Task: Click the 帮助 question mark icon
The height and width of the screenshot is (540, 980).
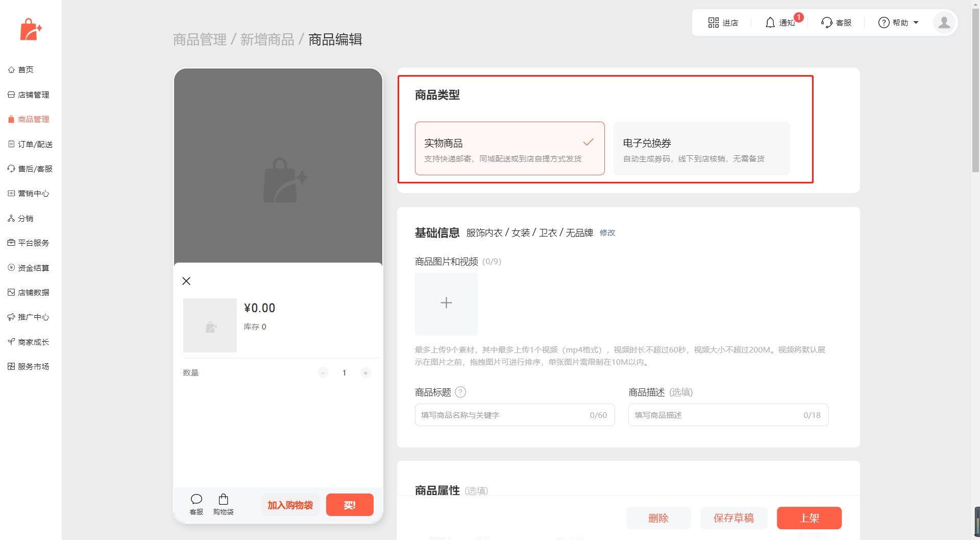Action: (x=884, y=22)
